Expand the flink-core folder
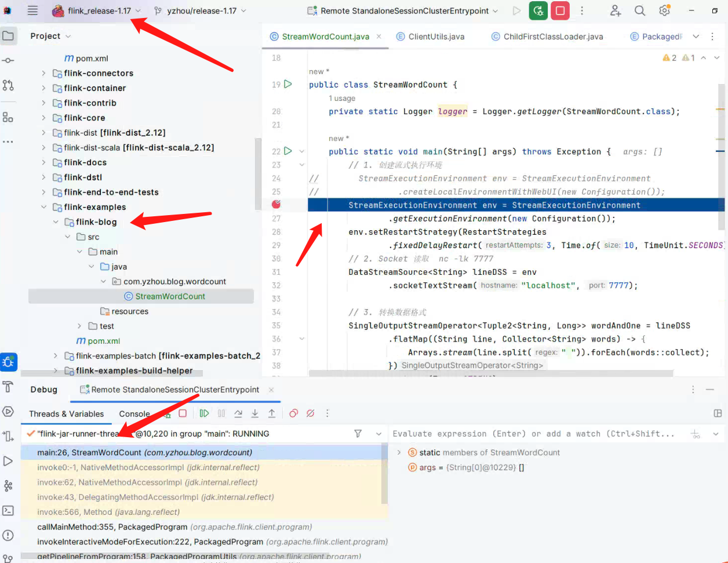The width and height of the screenshot is (728, 563). pyautogui.click(x=43, y=118)
